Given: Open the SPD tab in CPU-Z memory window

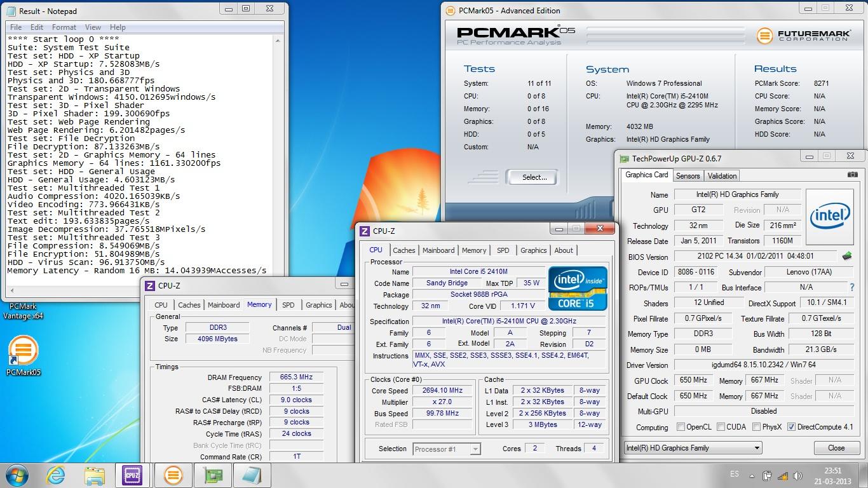Looking at the screenshot, I should (288, 305).
